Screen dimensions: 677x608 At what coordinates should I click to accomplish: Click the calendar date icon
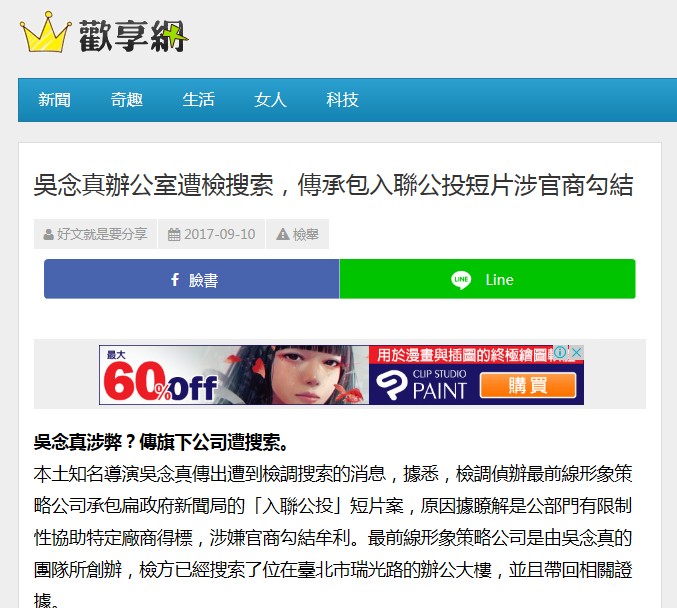(x=174, y=234)
